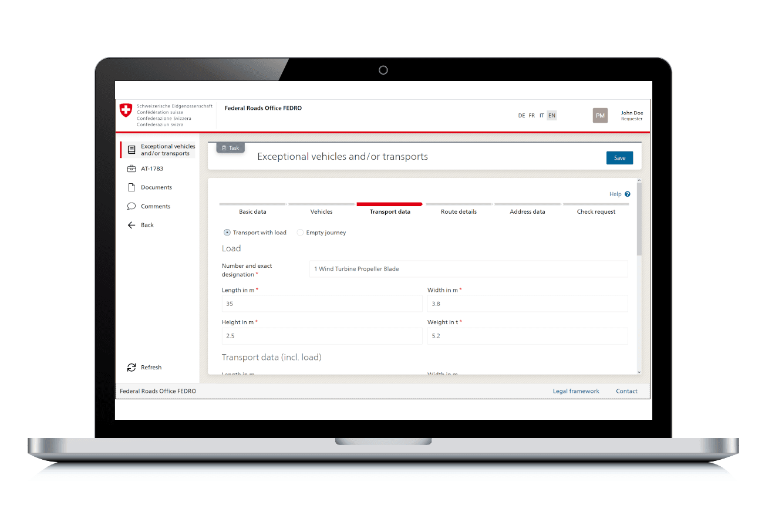Screen dimensions: 765x532
Task: Open Exceptional vehicles and/or transports menu item
Action: [x=158, y=150]
